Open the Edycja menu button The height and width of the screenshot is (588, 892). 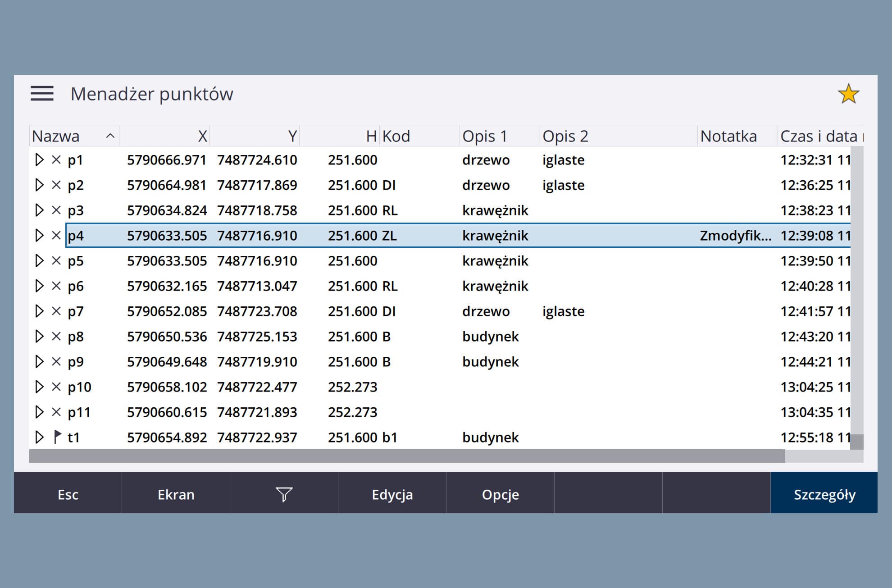pyautogui.click(x=392, y=494)
